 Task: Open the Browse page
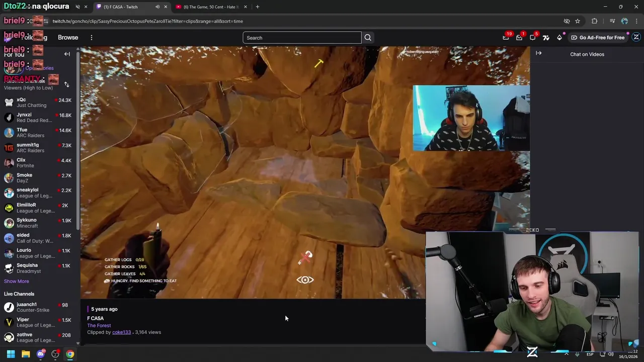[x=68, y=38]
